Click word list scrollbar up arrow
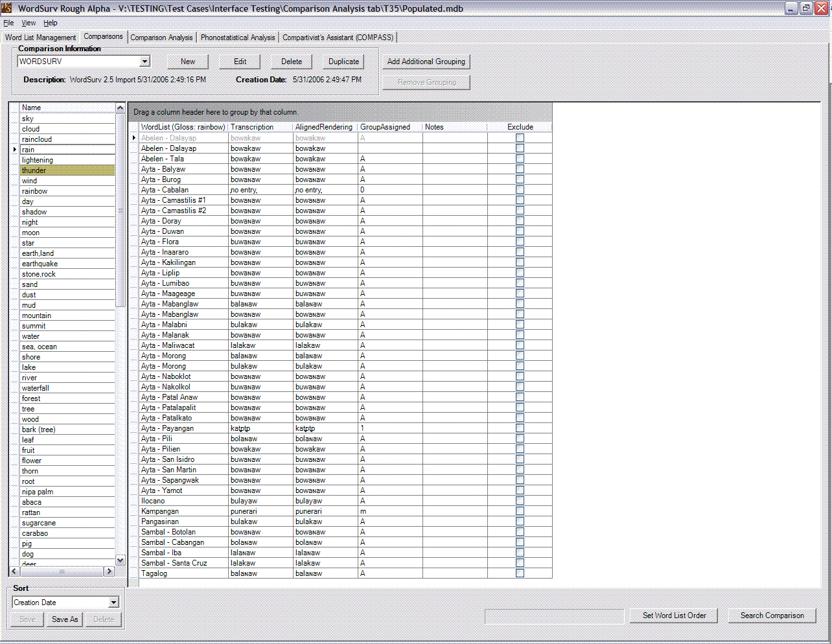 pyautogui.click(x=120, y=108)
